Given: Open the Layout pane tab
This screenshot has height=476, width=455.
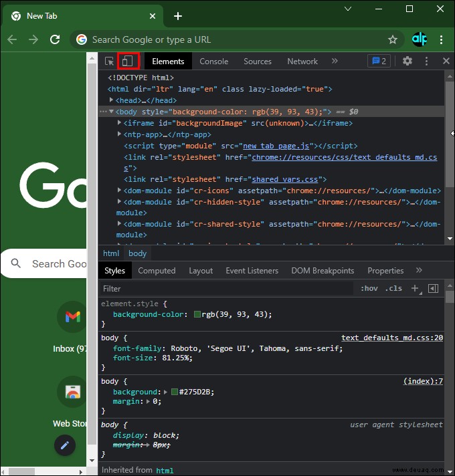Looking at the screenshot, I should point(201,271).
